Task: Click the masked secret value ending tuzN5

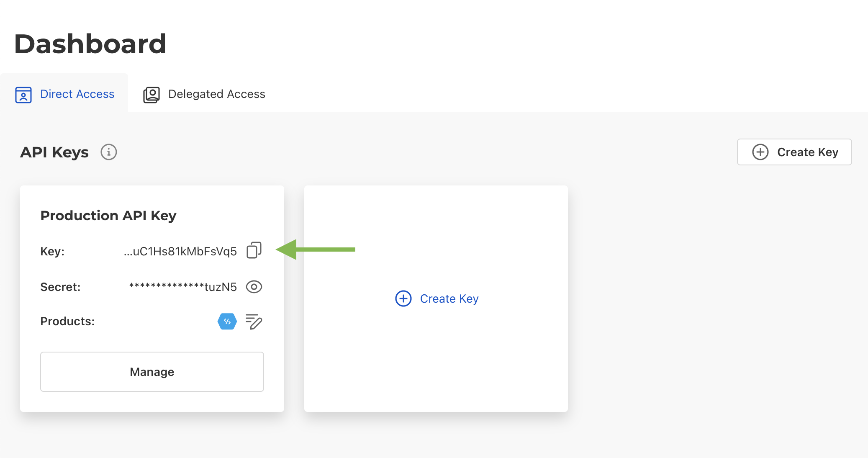Action: coord(183,287)
